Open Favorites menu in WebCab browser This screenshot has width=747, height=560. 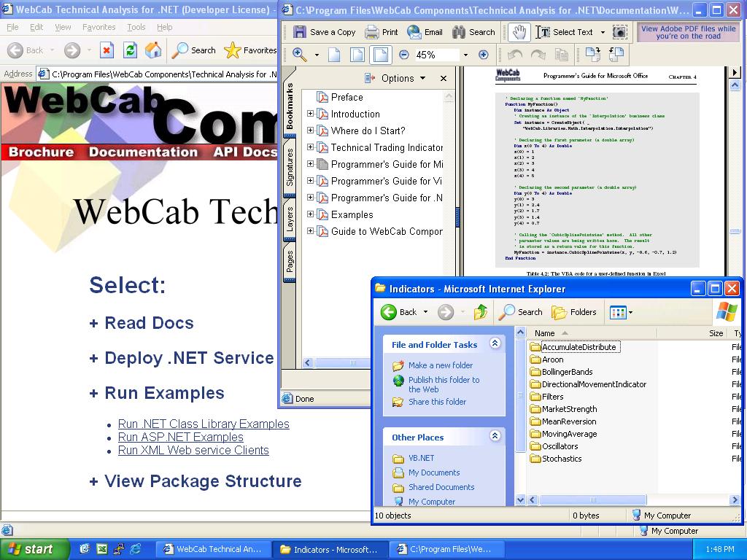tap(98, 27)
